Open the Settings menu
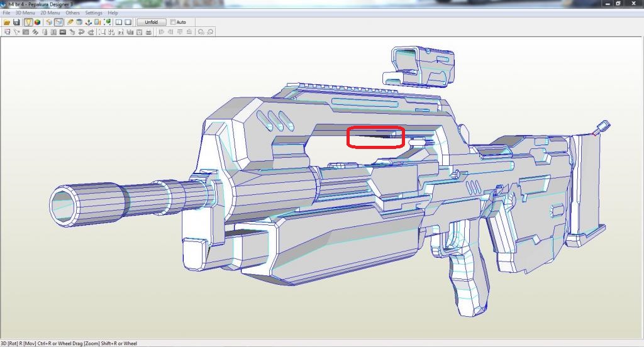 94,13
